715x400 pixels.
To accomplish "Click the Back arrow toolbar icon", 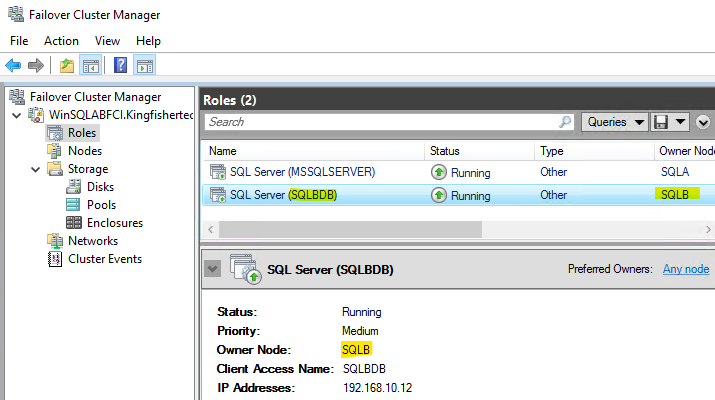I will coord(13,66).
